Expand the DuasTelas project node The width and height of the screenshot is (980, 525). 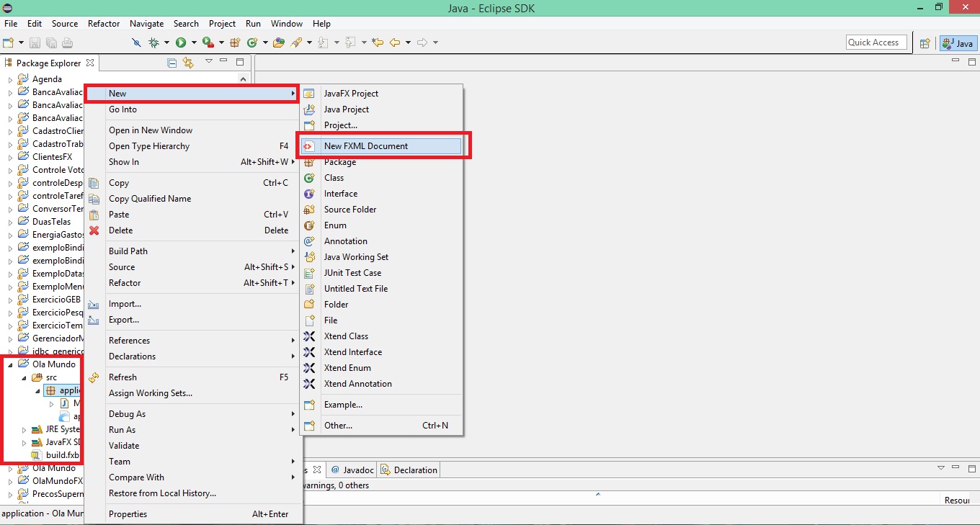click(10, 222)
